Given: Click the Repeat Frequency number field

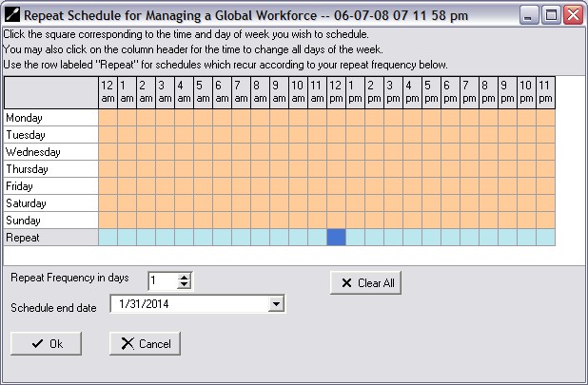Looking at the screenshot, I should click(x=162, y=279).
